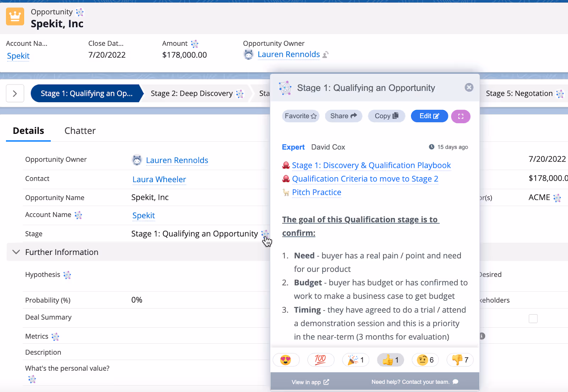Expand popup with the purple fullscreen button
Image resolution: width=568 pixels, height=392 pixels.
(x=461, y=116)
